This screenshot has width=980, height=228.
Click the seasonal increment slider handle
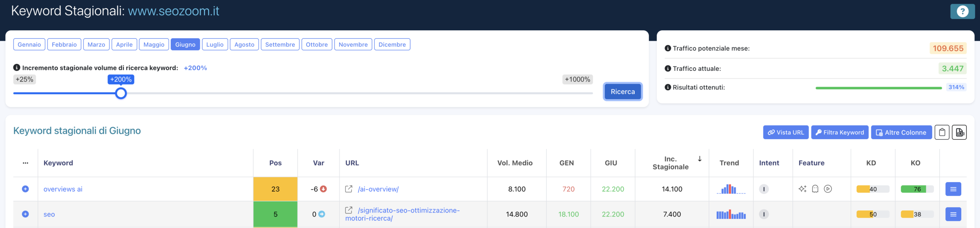coord(121,93)
